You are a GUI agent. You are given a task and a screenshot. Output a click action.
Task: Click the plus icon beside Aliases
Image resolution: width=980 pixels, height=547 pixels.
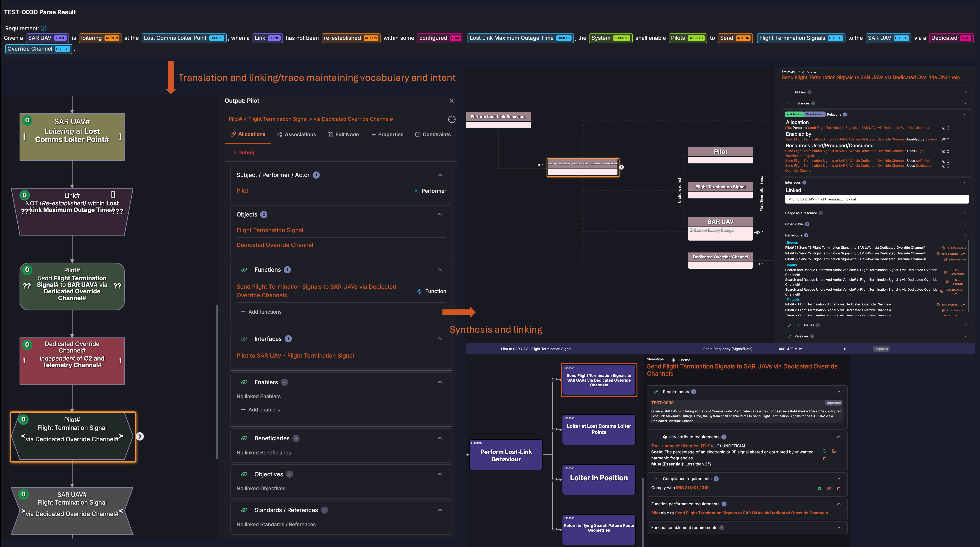789,92
